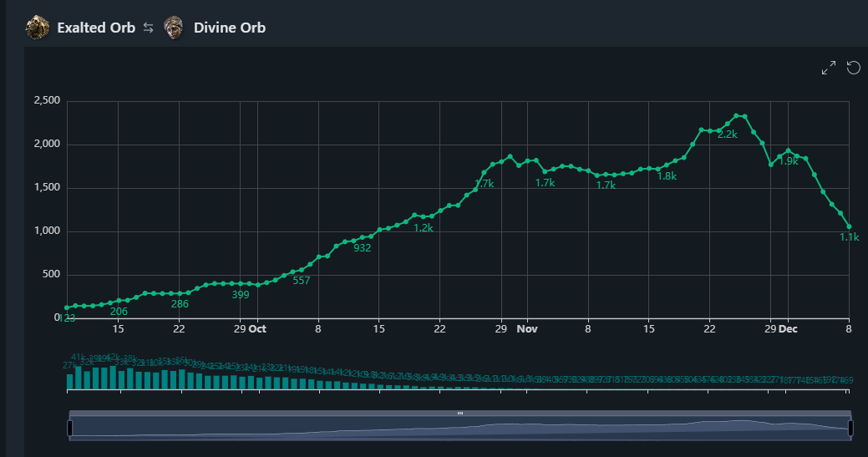Click the Divine Orb currency icon
This screenshot has height=457, width=868.
click(x=173, y=27)
